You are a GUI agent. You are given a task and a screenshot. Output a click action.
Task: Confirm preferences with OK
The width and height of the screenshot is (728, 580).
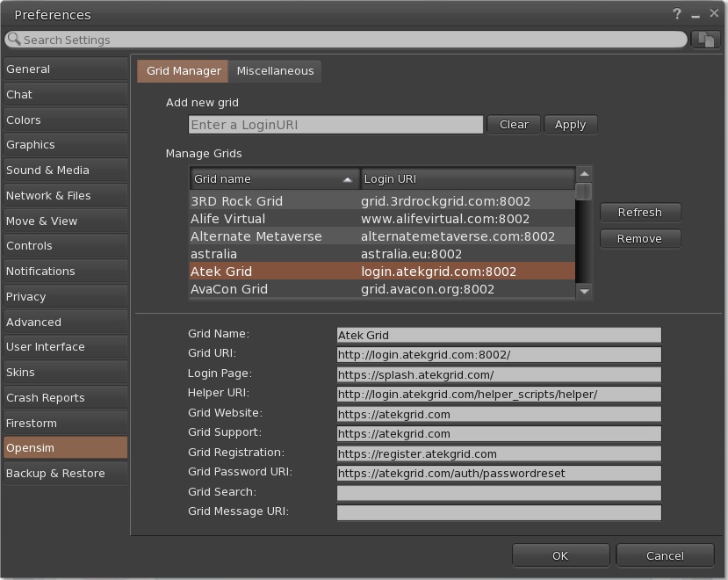pyautogui.click(x=560, y=555)
